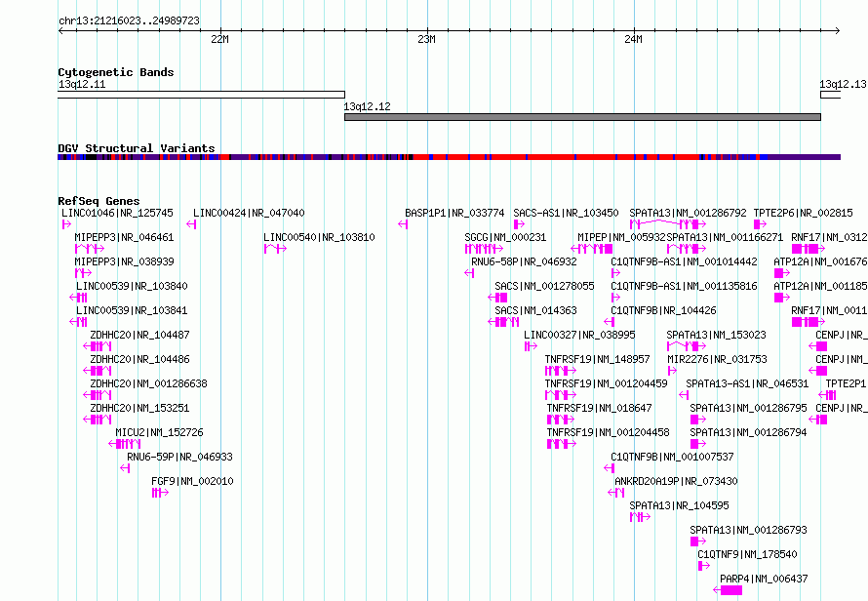
Task: Click the chr13:21216023..24989723 coordinates label
Action: (x=129, y=21)
